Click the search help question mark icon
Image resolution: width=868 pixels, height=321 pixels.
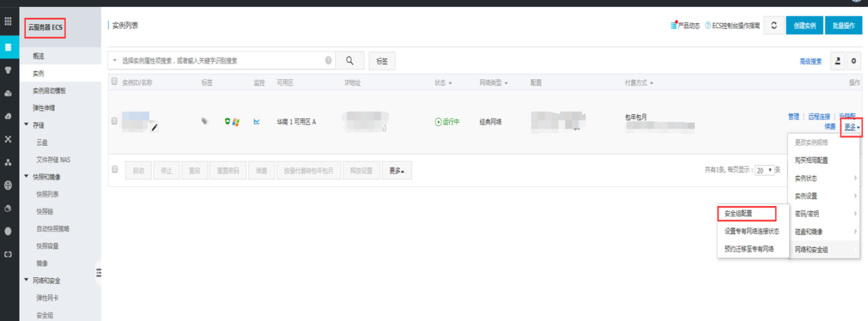coord(329,61)
